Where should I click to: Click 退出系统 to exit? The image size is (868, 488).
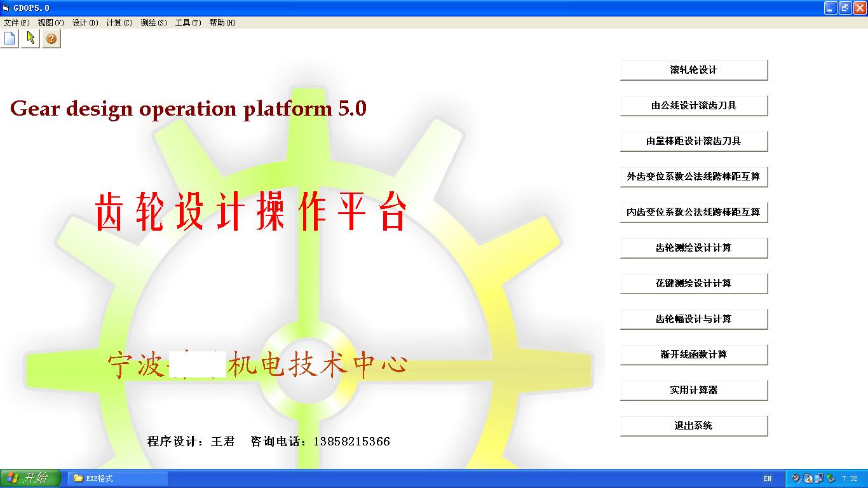tap(694, 426)
